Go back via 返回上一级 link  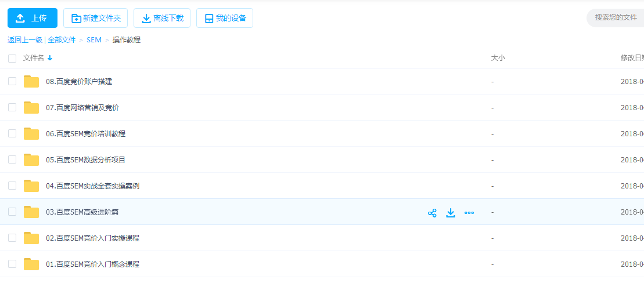(x=24, y=40)
